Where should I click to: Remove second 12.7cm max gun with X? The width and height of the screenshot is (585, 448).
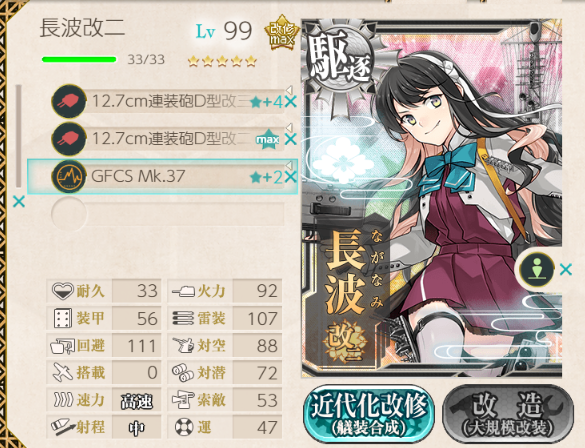click(290, 139)
